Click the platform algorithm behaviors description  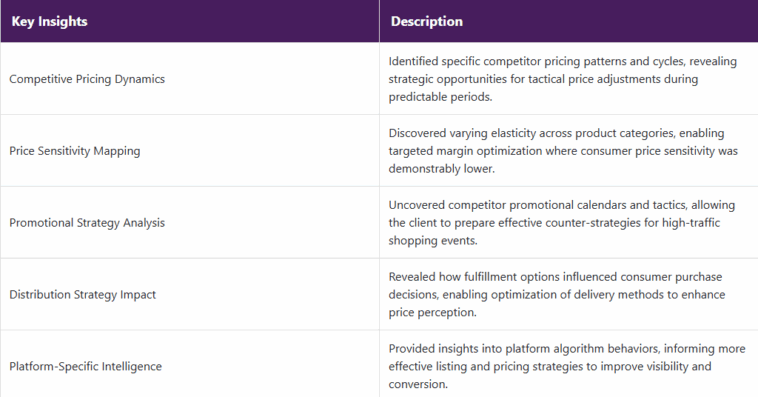[x=567, y=367]
